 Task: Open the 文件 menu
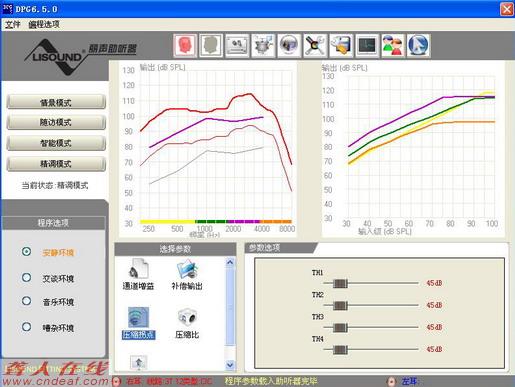[13, 24]
